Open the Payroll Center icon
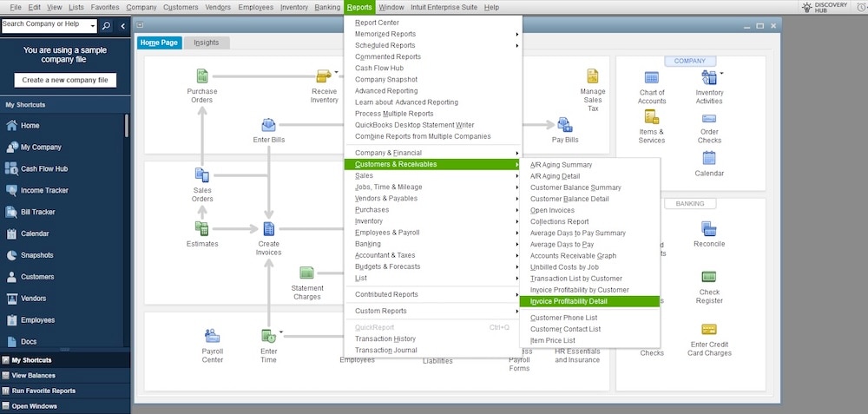Image resolution: width=868 pixels, height=414 pixels. [x=212, y=336]
